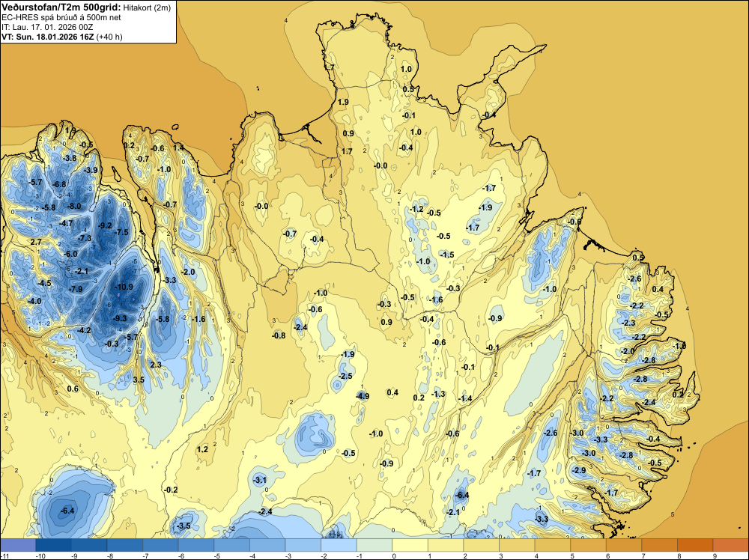This screenshot has height=560, width=749.
Task: Select the '-6.8' reading
Action: point(59,184)
